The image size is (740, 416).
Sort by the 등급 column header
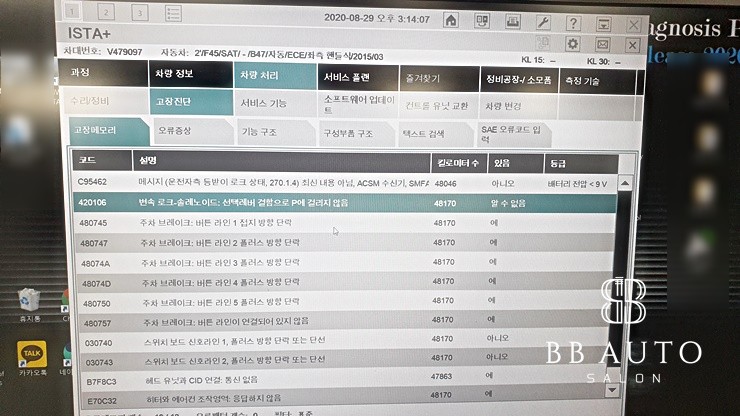pos(581,164)
